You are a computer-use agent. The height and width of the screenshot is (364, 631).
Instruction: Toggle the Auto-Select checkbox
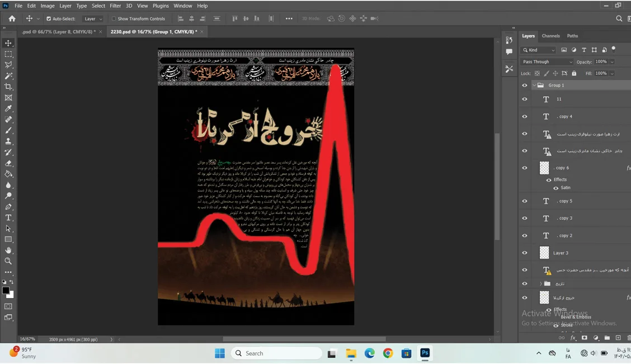[49, 18]
